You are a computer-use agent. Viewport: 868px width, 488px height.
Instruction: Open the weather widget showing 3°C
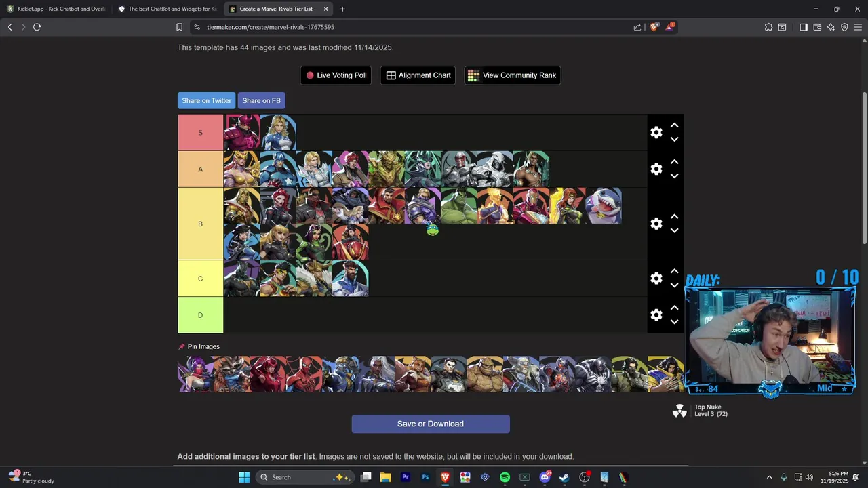coord(31,477)
